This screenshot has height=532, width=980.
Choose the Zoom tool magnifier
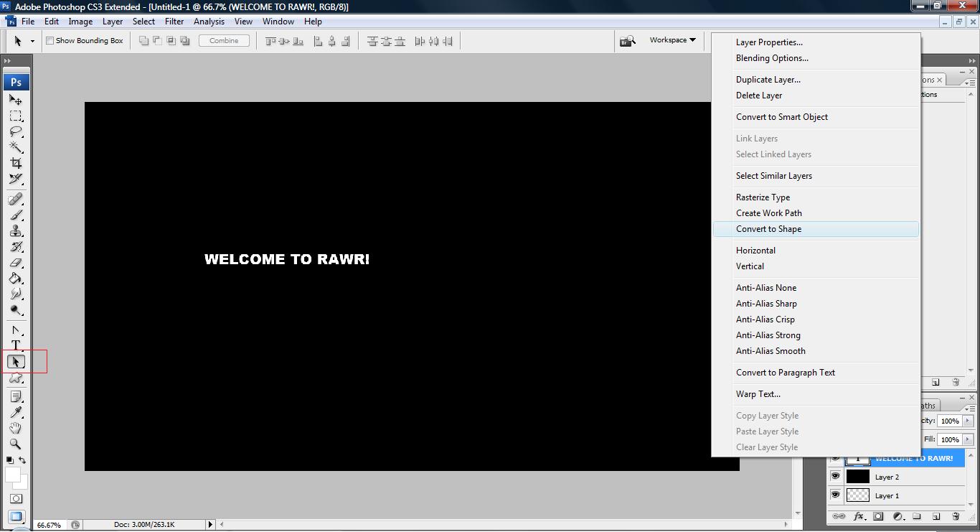[x=16, y=444]
